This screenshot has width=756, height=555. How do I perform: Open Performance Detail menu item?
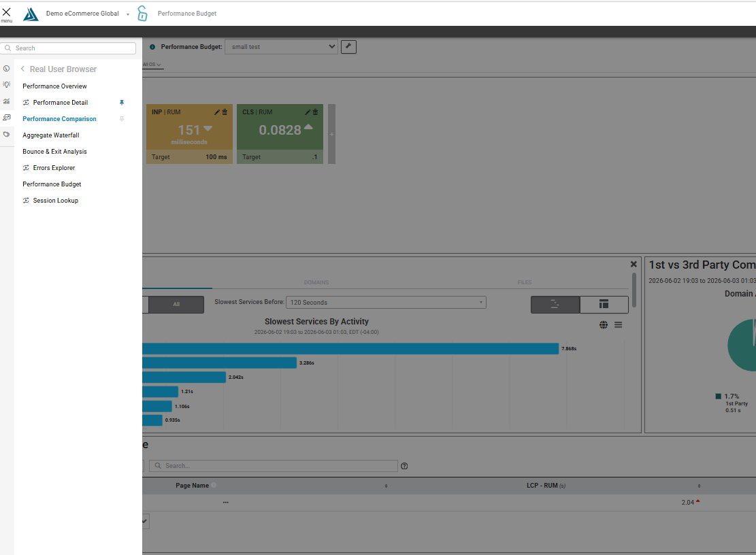coord(61,103)
